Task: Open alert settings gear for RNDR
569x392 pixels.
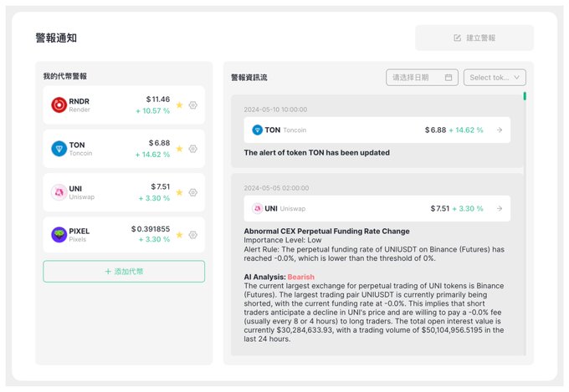Action: click(x=193, y=104)
